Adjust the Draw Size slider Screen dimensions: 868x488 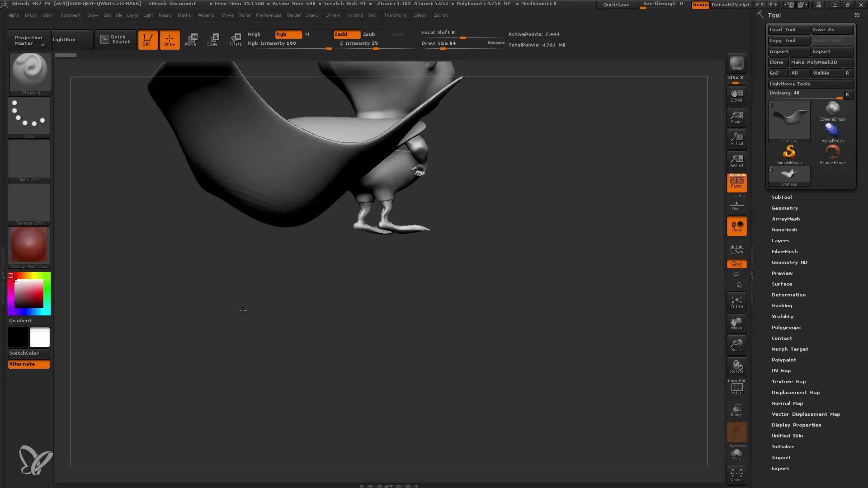coord(463,44)
